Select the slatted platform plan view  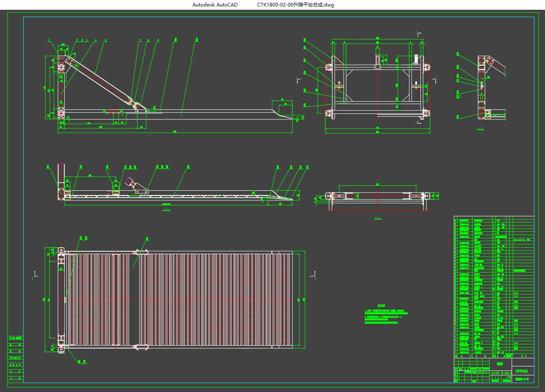tap(175, 299)
